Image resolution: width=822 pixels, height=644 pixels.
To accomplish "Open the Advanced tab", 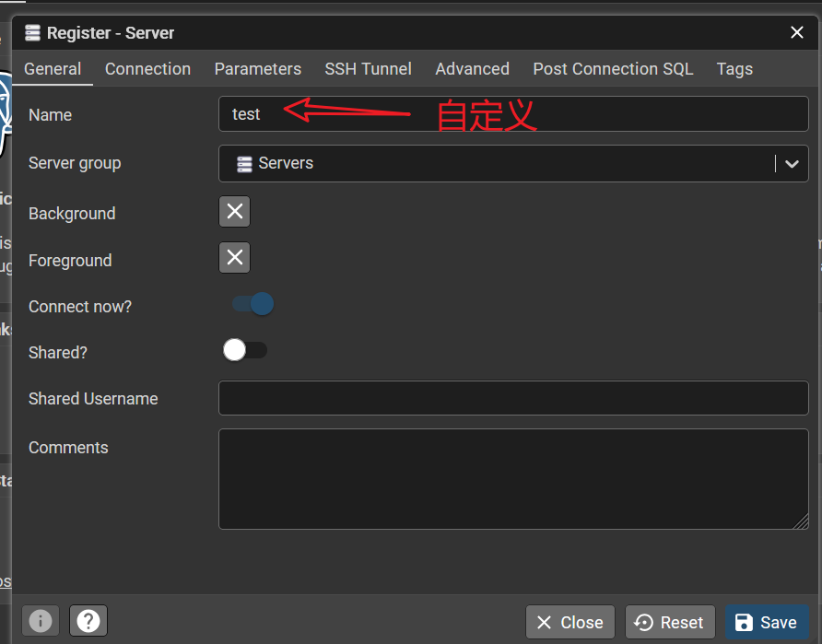I will pos(472,69).
